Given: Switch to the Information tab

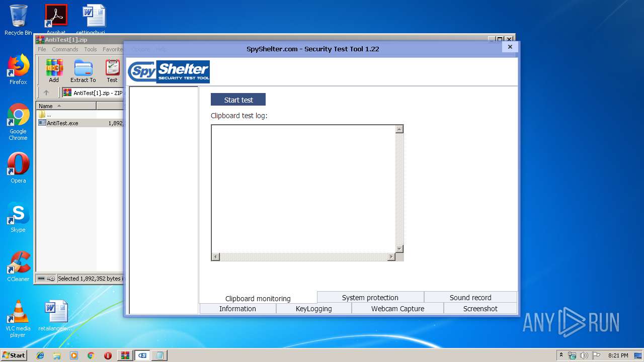Looking at the screenshot, I should coord(237,309).
